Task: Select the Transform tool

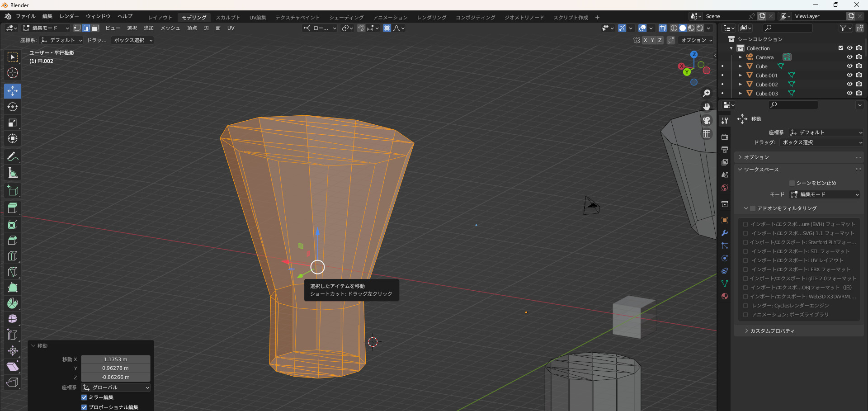Action: click(13, 138)
